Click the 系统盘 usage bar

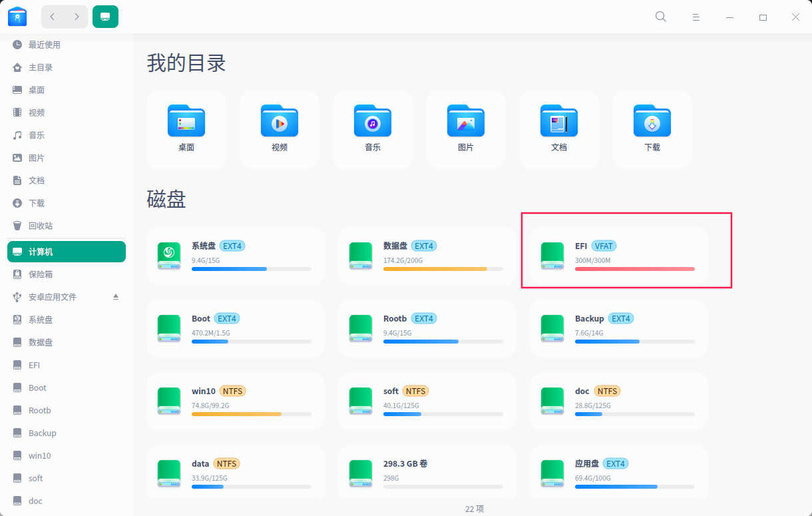pyautogui.click(x=252, y=269)
